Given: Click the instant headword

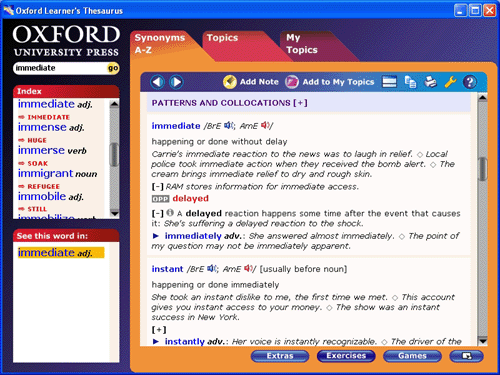Looking at the screenshot, I should pyautogui.click(x=167, y=269).
